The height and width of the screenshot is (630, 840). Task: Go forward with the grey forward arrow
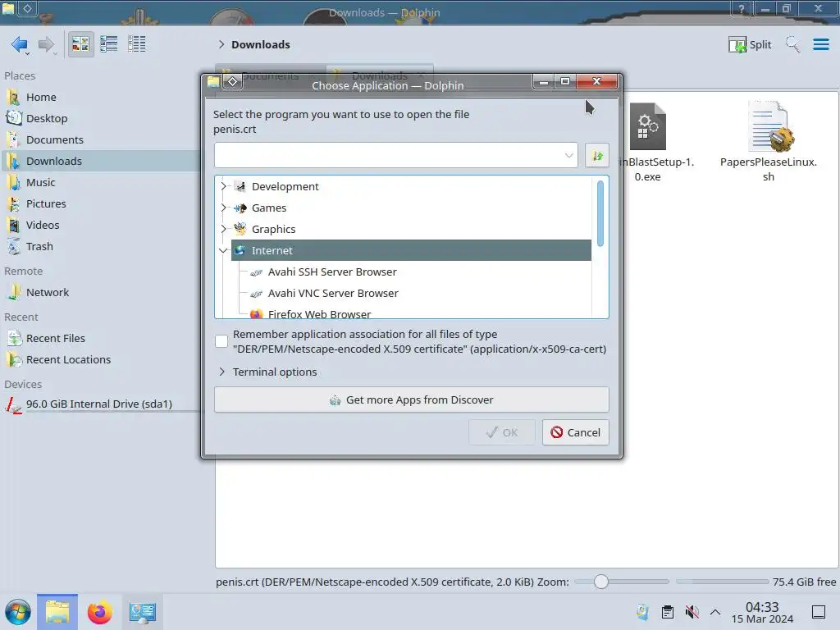coord(46,44)
